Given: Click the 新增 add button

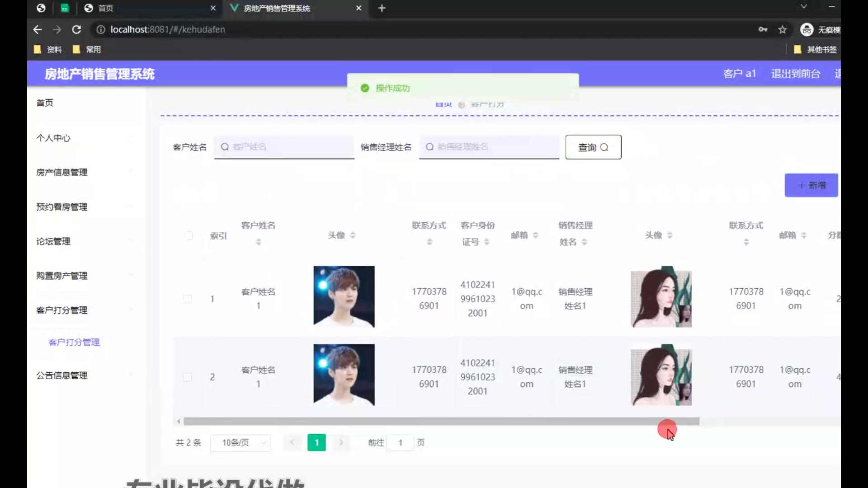Looking at the screenshot, I should coord(811,185).
